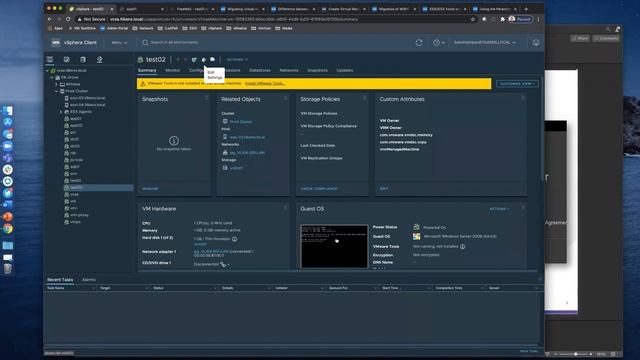Switch to the Monitor tab

[x=173, y=70]
